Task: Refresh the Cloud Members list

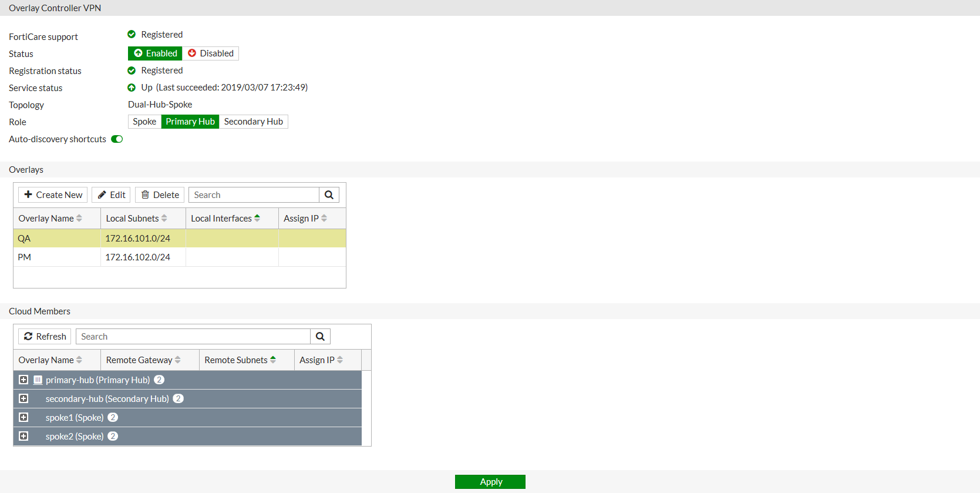Action: coord(45,337)
